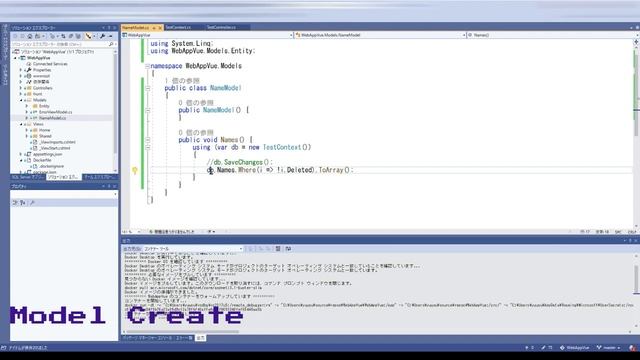Select _ViewImports.cshtml in Solution Explorer
The width and height of the screenshot is (640, 360).
(x=58, y=142)
